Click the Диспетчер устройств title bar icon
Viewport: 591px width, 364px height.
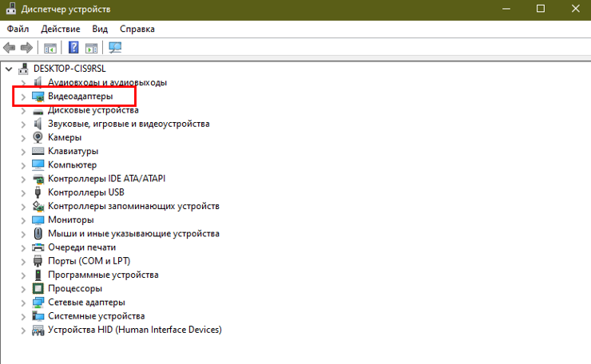tap(11, 9)
